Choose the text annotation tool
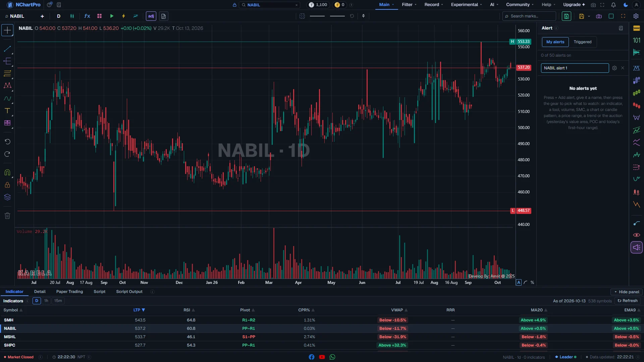Viewport: 644px width, 362px height. [x=7, y=111]
